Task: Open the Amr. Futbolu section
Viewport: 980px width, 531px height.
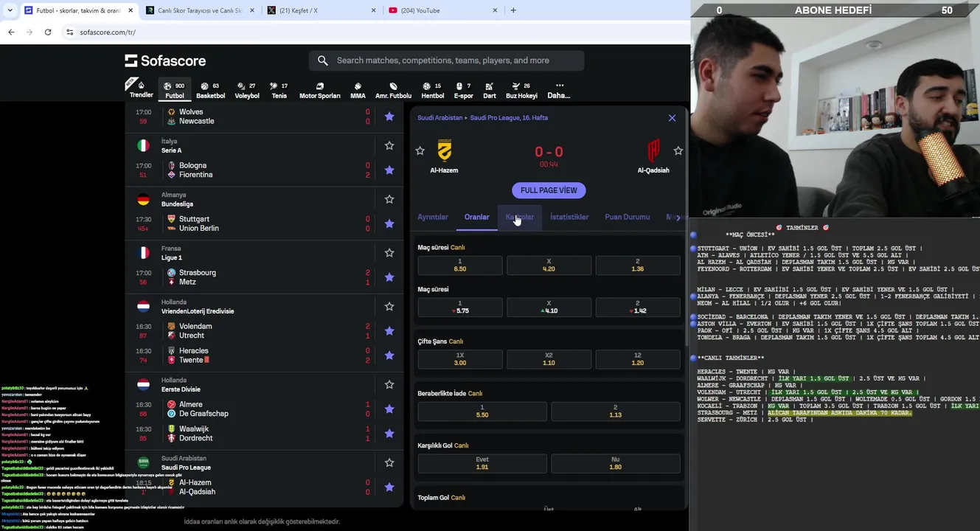Action: click(393, 89)
